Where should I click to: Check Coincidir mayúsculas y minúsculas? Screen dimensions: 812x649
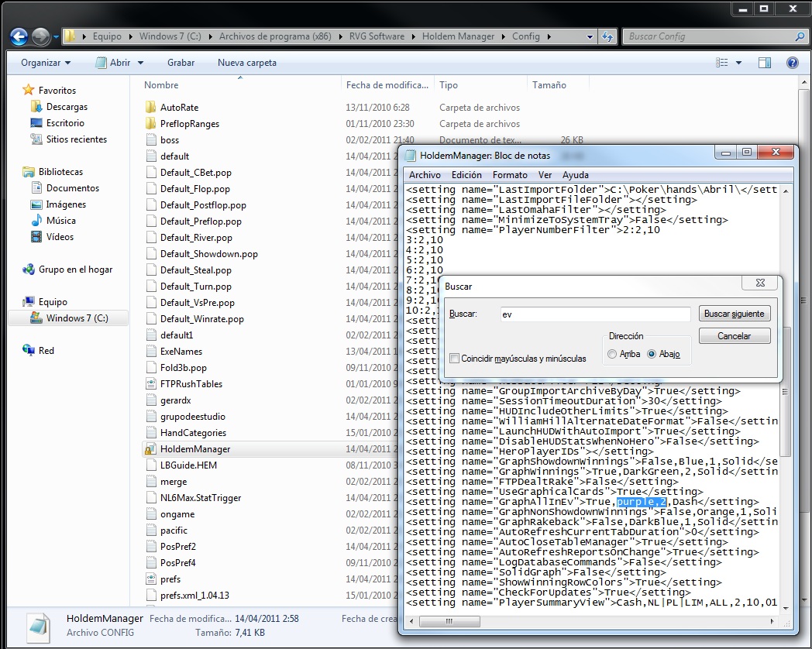455,358
